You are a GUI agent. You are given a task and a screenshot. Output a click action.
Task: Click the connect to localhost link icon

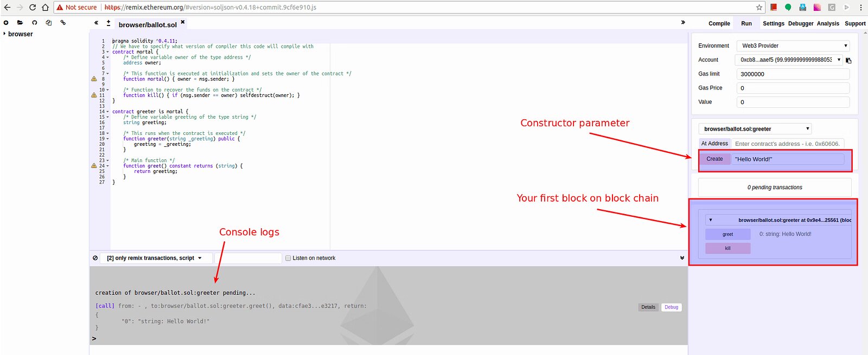(63, 23)
